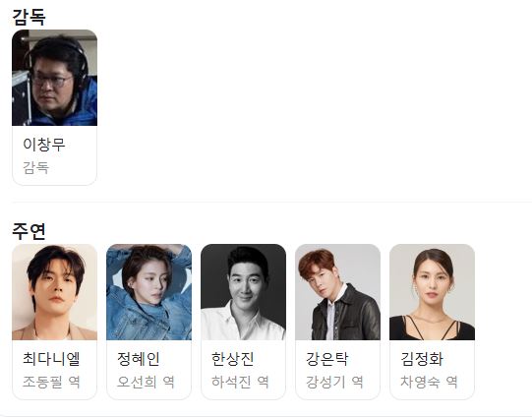Select the 차영숙 역 role text
The width and height of the screenshot is (532, 417).
pyautogui.click(x=429, y=382)
